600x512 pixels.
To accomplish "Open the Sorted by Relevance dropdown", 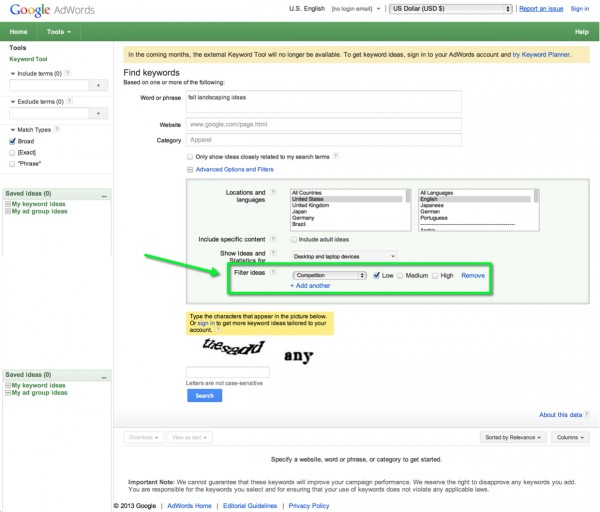I will pos(513,437).
